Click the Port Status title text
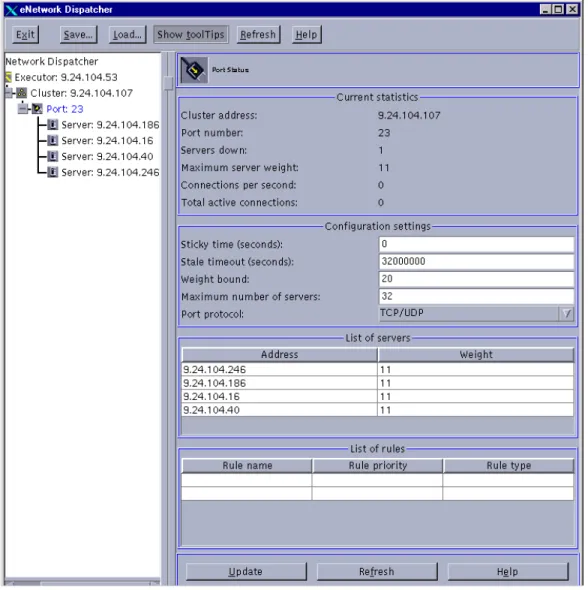588x590 pixels. click(x=230, y=70)
